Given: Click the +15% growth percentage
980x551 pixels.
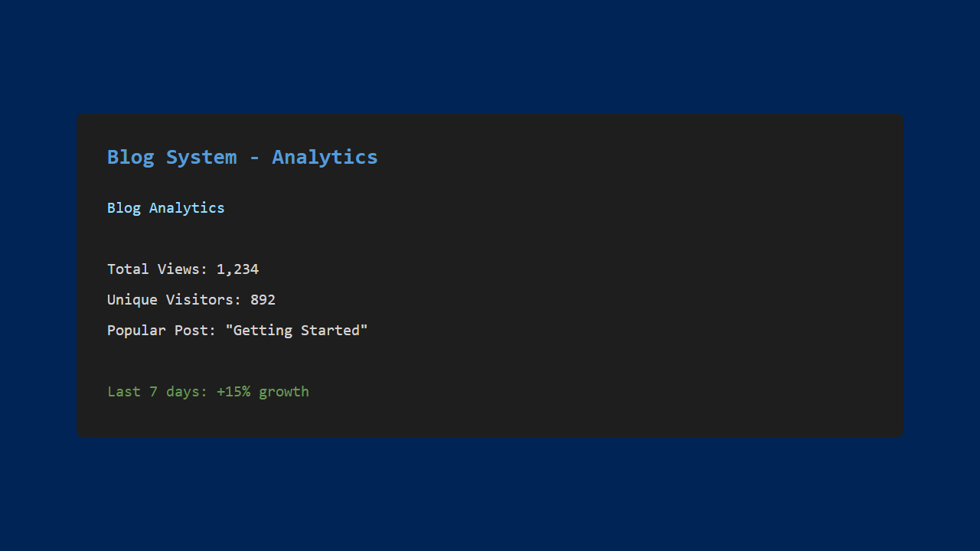Looking at the screenshot, I should [x=233, y=392].
